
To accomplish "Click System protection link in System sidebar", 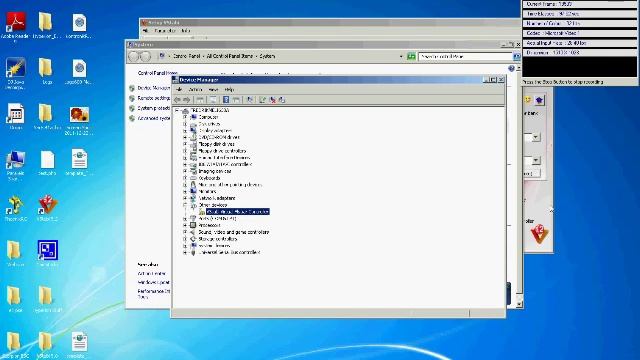I will click(153, 108).
